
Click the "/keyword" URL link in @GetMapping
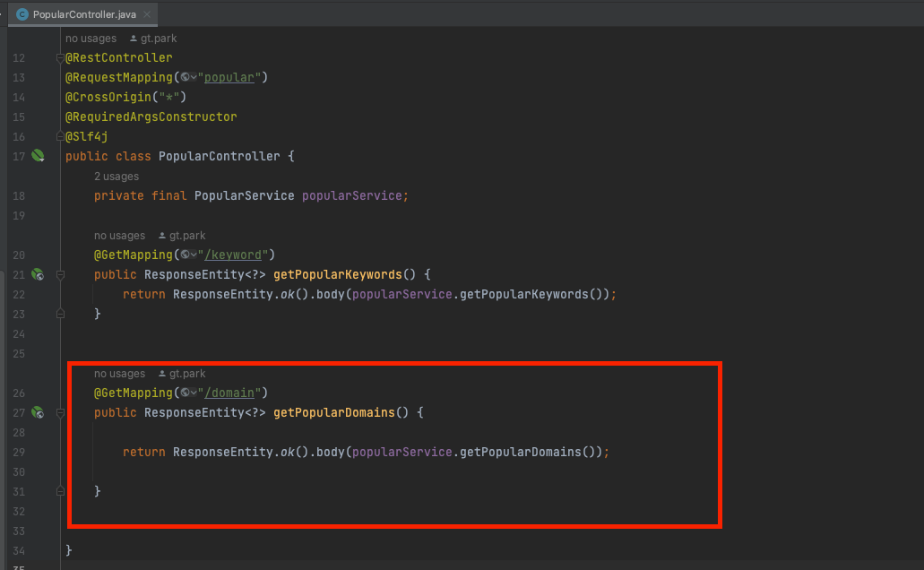[233, 255]
